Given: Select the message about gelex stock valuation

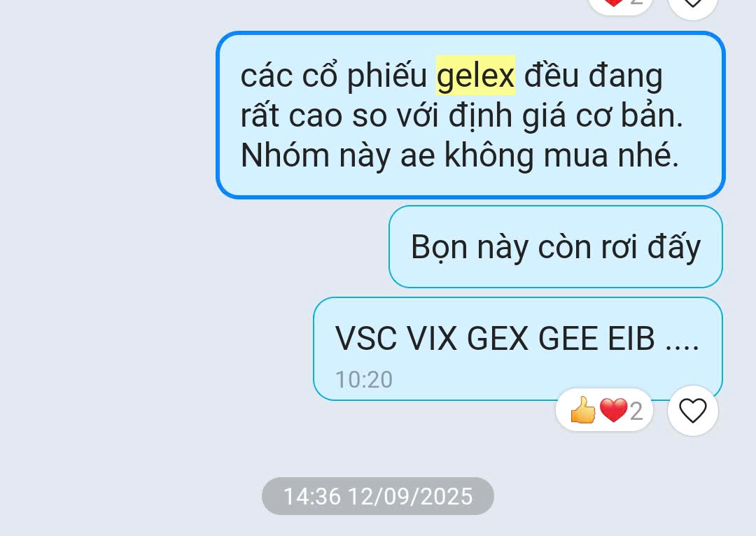Looking at the screenshot, I should pos(470,115).
